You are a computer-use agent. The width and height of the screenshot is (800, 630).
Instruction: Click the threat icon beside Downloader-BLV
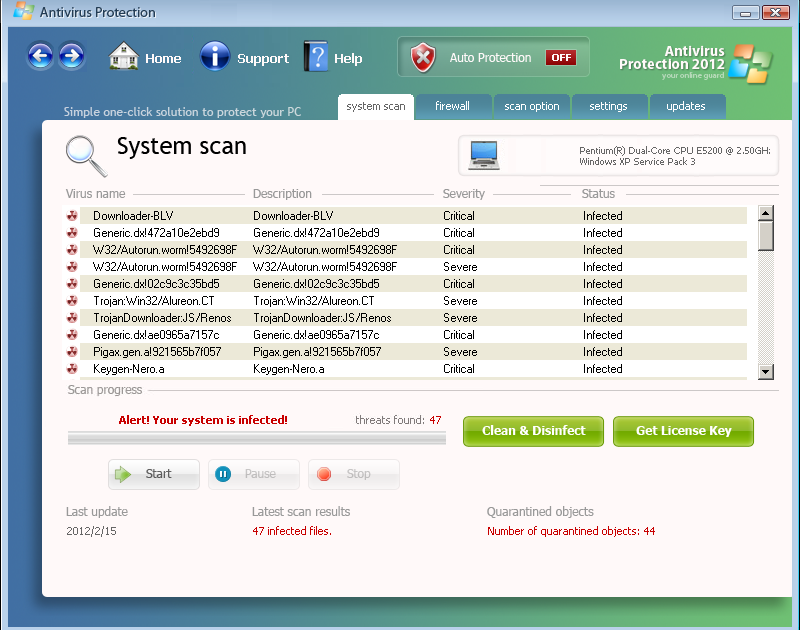point(72,216)
